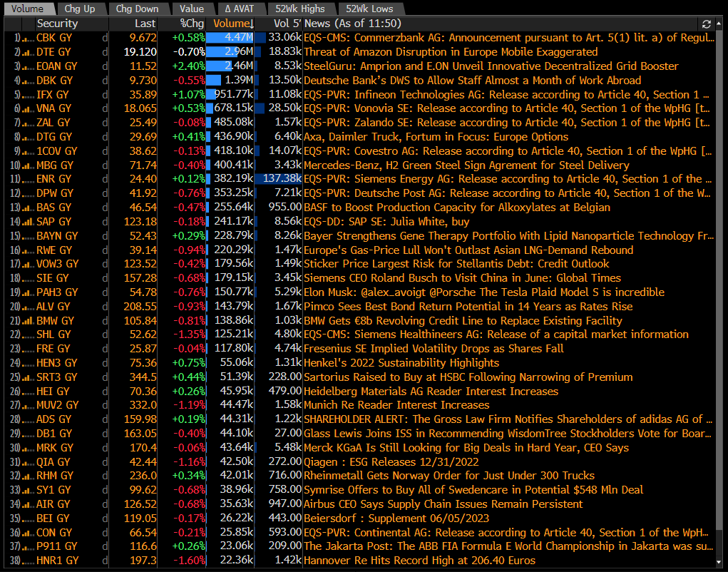Click the last price 19.120 for DTE
The width and height of the screenshot is (728, 572).
pos(140,52)
